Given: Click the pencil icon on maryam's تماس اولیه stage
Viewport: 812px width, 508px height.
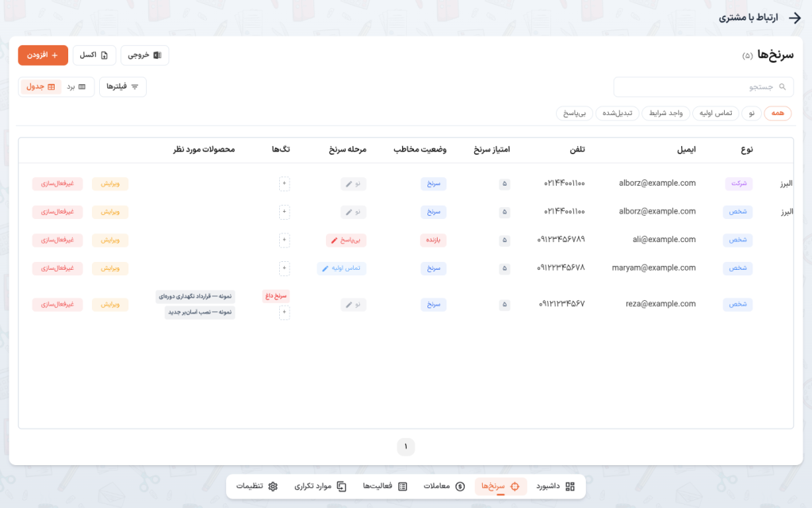Looking at the screenshot, I should point(325,268).
